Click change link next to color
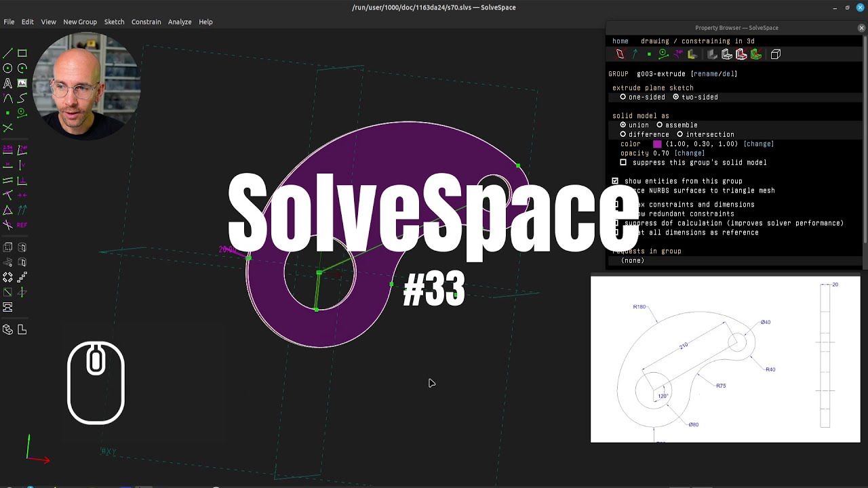The image size is (868, 488). (759, 144)
